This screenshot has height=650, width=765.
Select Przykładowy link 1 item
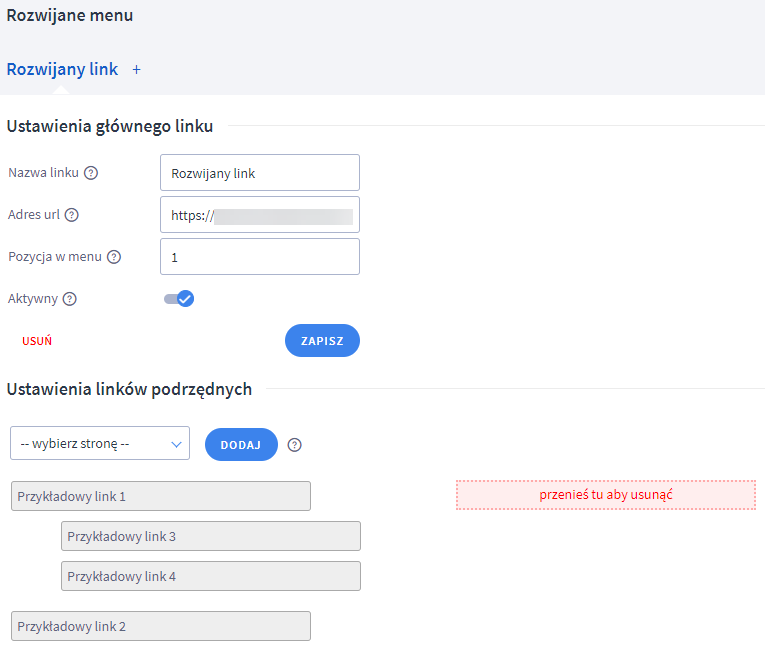point(160,497)
